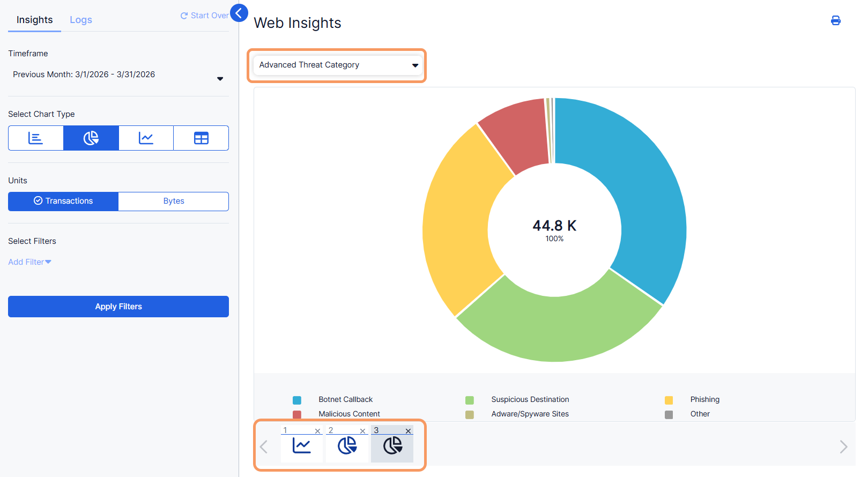The image size is (868, 477).
Task: Expand the Timeframe dropdown
Action: pyautogui.click(x=118, y=75)
